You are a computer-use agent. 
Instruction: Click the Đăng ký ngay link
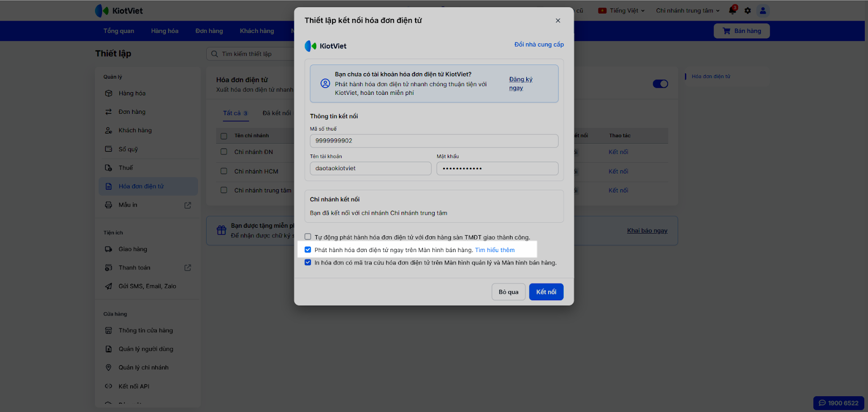pos(521,83)
